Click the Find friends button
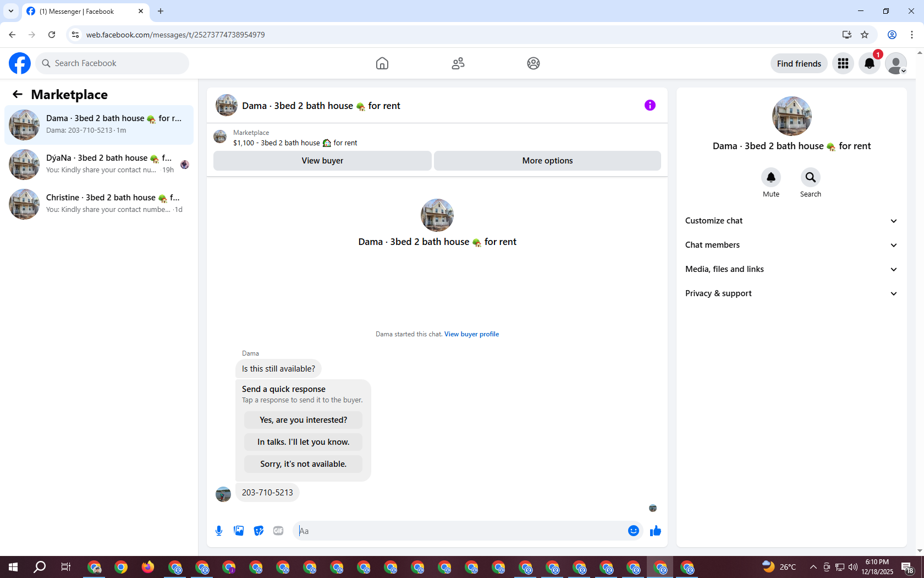This screenshot has height=578, width=924. 799,63
